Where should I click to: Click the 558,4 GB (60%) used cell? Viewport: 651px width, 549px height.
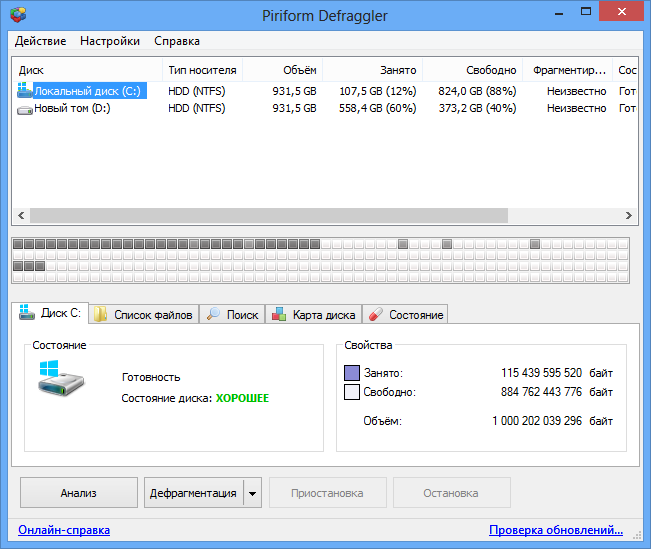coord(377,108)
